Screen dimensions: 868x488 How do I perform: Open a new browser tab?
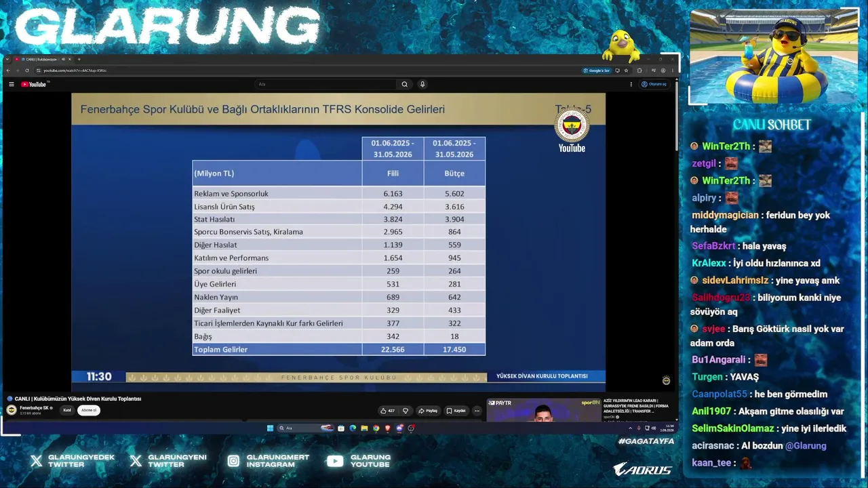tap(79, 60)
